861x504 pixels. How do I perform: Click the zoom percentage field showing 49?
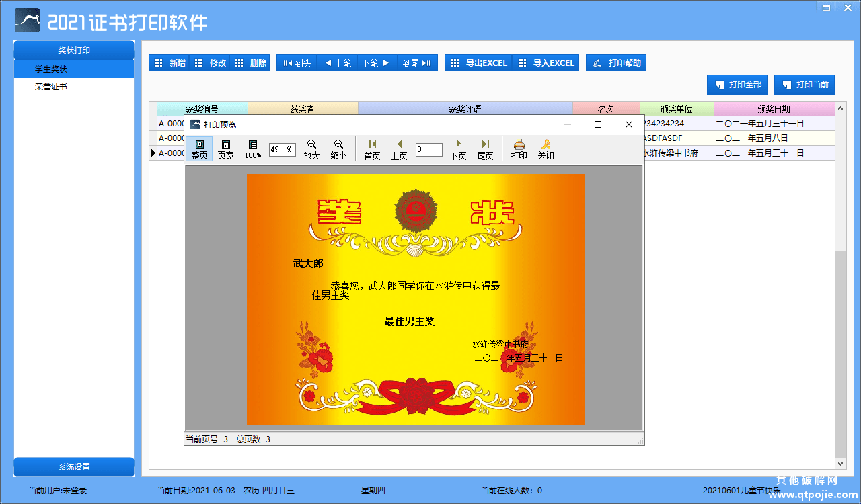282,150
